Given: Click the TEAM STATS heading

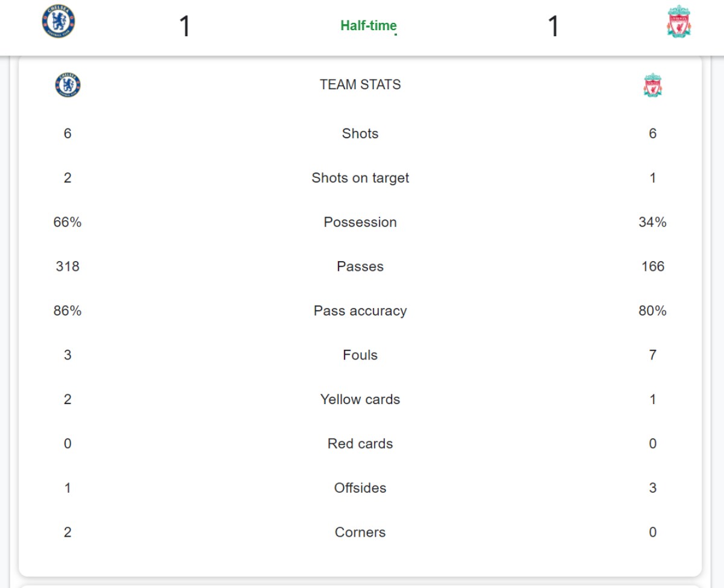Looking at the screenshot, I should click(x=360, y=85).
